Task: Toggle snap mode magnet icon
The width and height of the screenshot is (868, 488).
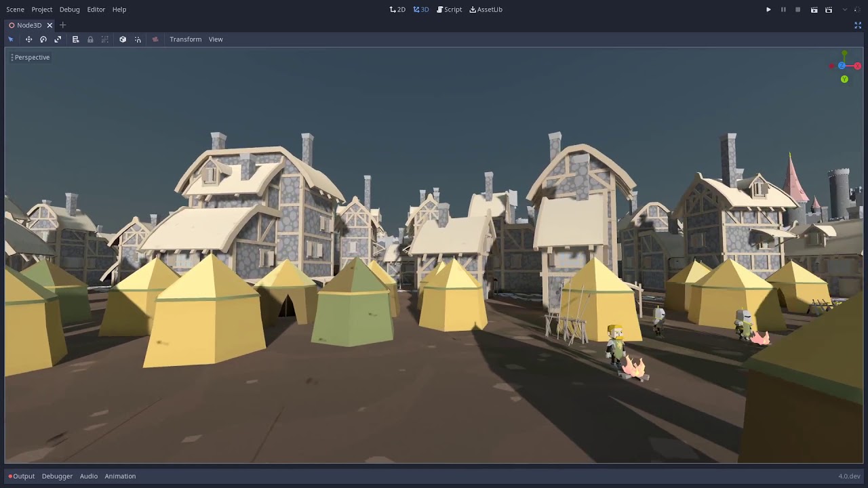Action: tap(138, 39)
